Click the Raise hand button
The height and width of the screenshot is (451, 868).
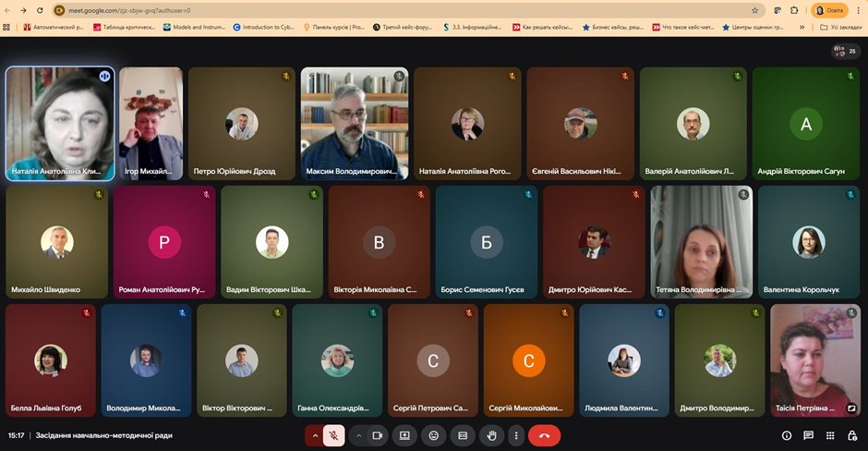(491, 436)
